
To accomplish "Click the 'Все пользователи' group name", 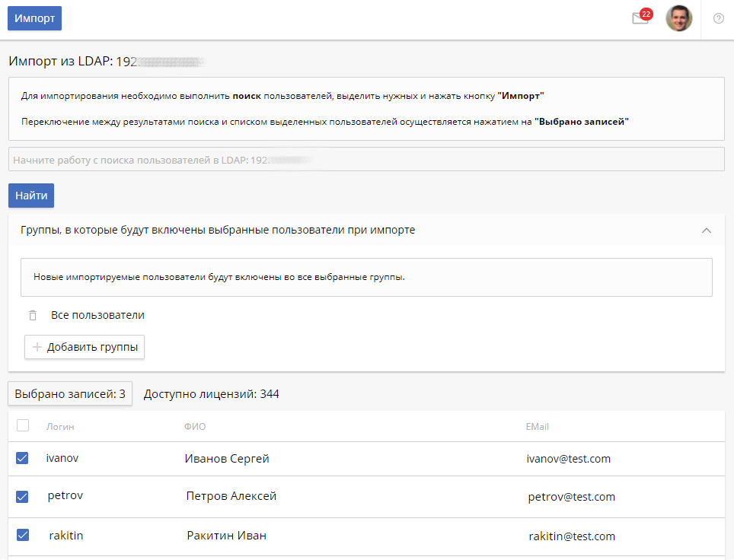I will pyautogui.click(x=97, y=315).
